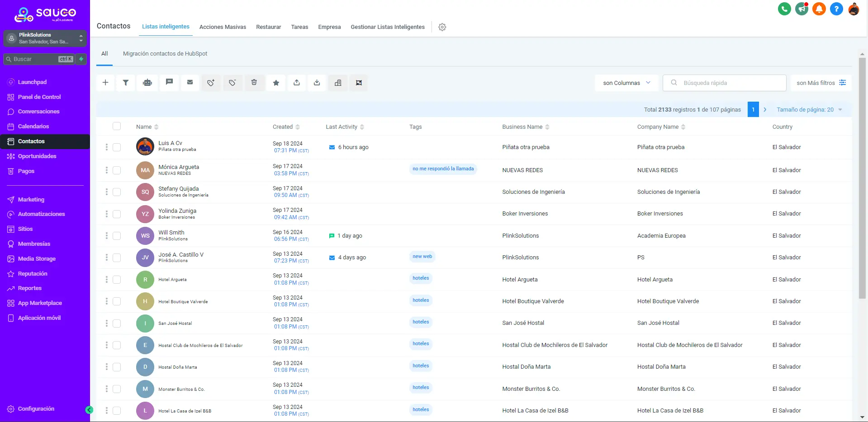Click page number 1 button
The image size is (868, 422).
(x=753, y=110)
